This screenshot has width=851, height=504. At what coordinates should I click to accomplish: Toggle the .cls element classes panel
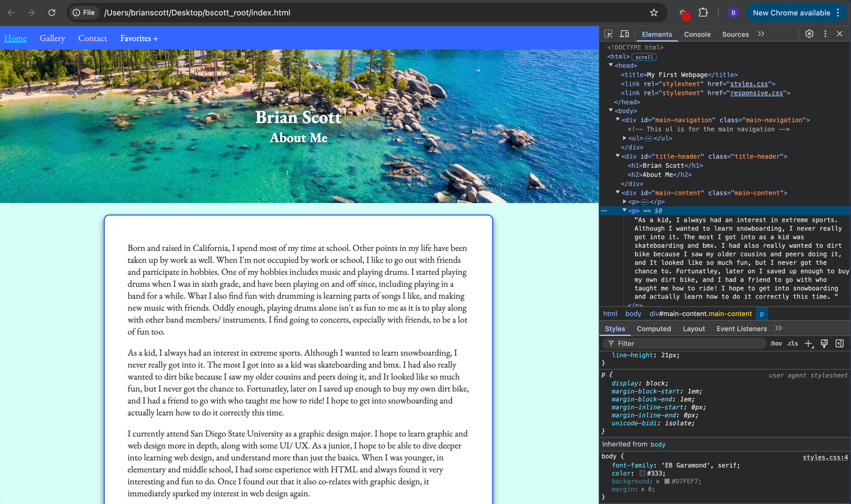click(792, 343)
